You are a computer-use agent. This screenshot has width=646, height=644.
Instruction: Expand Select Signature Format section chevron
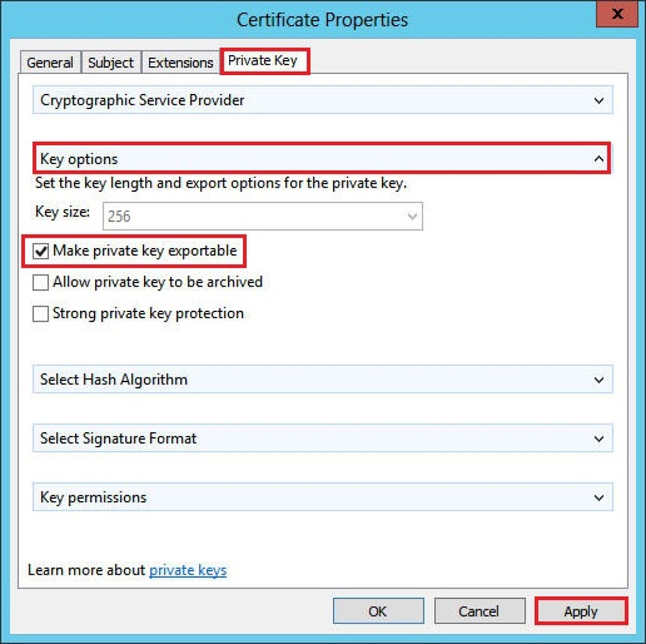pos(599,439)
